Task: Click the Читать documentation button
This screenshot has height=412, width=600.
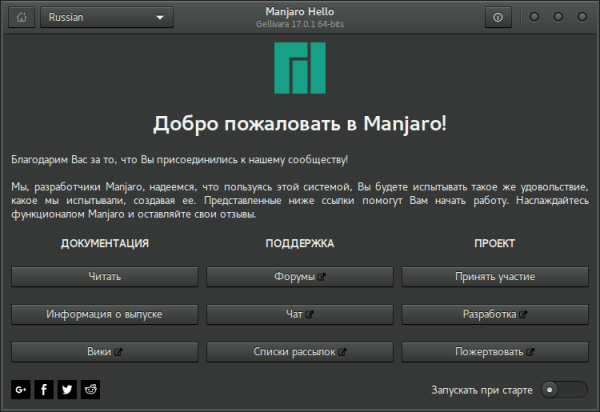Action: coord(105,276)
